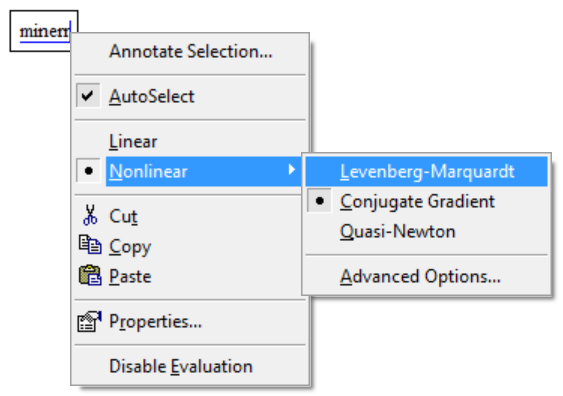The image size is (563, 396).
Task: Open Annotate Selection... entry
Action: [x=190, y=51]
